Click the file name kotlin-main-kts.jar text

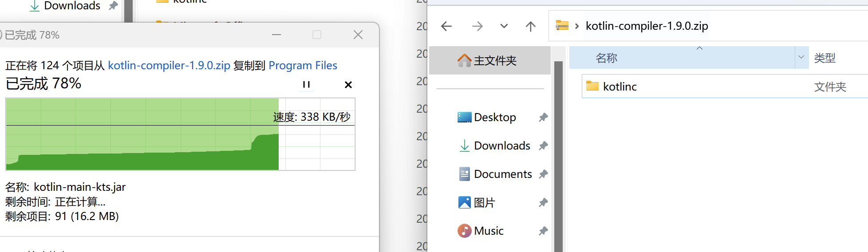coord(80,187)
